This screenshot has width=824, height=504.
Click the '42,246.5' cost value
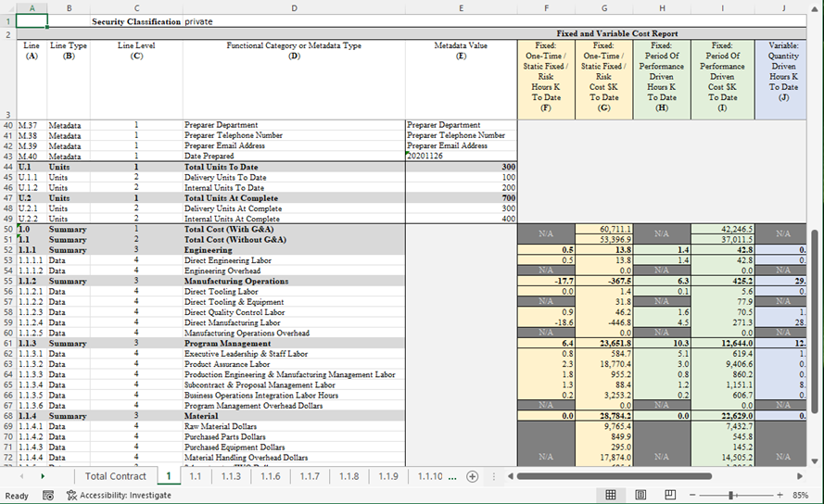tap(723, 229)
